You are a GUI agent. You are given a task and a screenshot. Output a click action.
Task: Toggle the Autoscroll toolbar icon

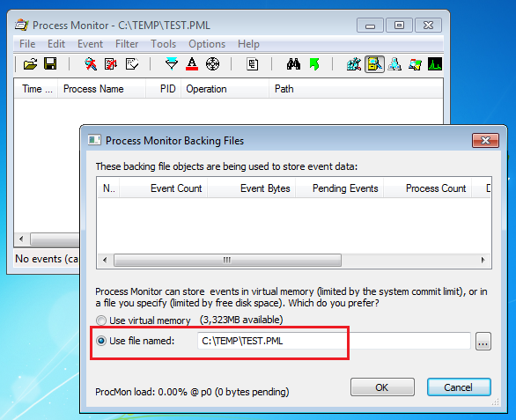[x=111, y=64]
